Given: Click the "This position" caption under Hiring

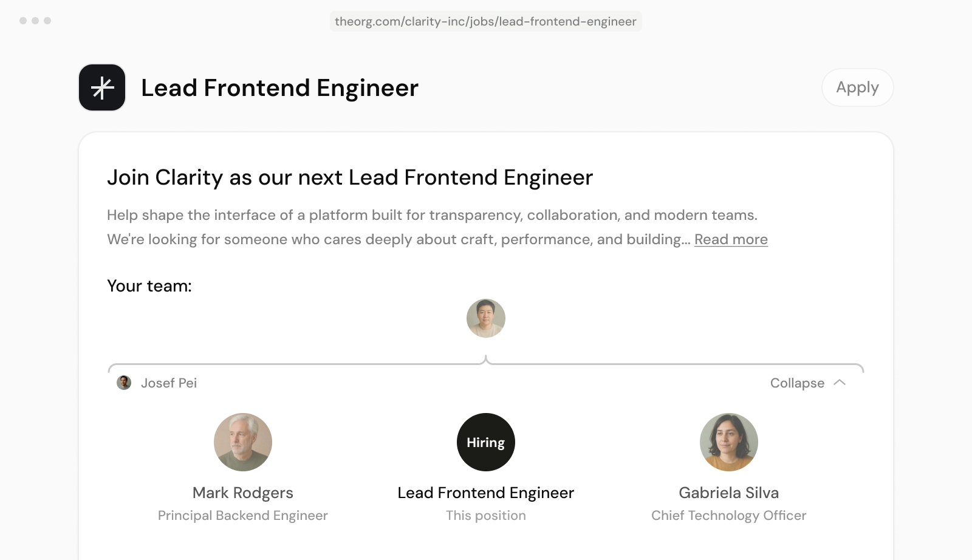Looking at the screenshot, I should point(486,515).
